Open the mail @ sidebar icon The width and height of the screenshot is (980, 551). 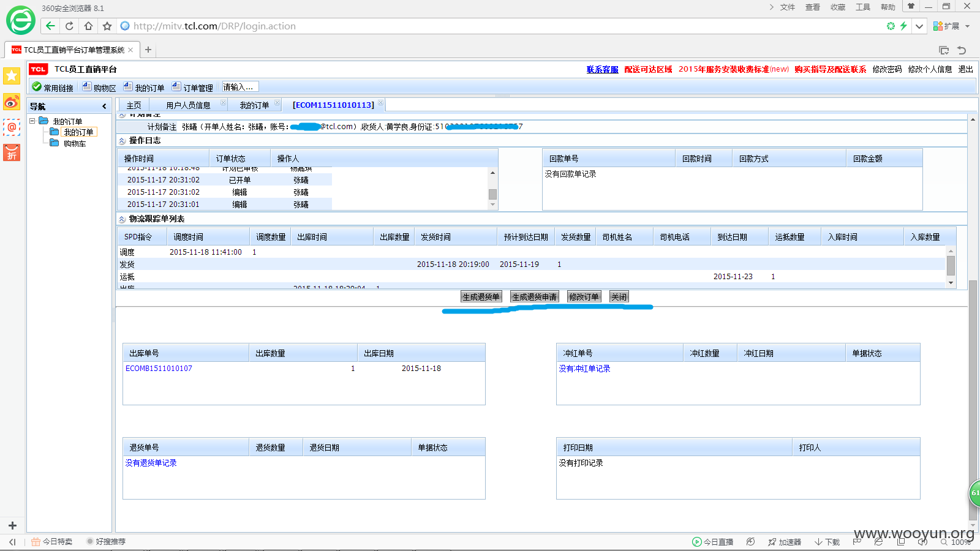12,127
